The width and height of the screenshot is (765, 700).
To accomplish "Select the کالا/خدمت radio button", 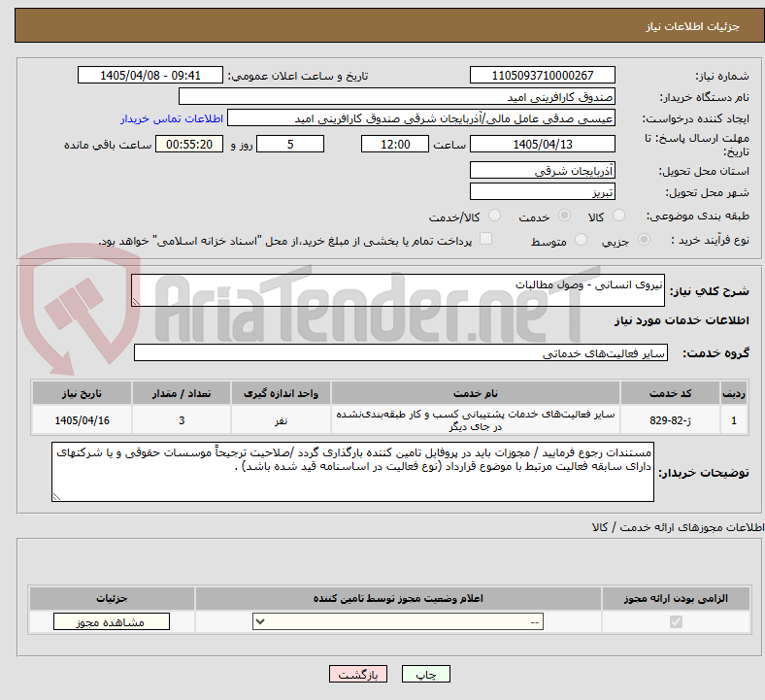I will [494, 216].
